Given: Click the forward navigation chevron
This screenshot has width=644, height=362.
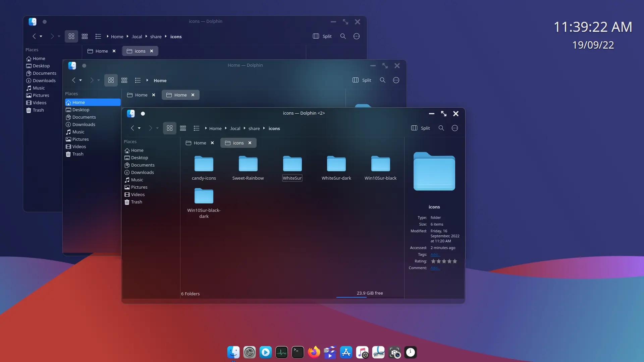Looking at the screenshot, I should pos(150,128).
